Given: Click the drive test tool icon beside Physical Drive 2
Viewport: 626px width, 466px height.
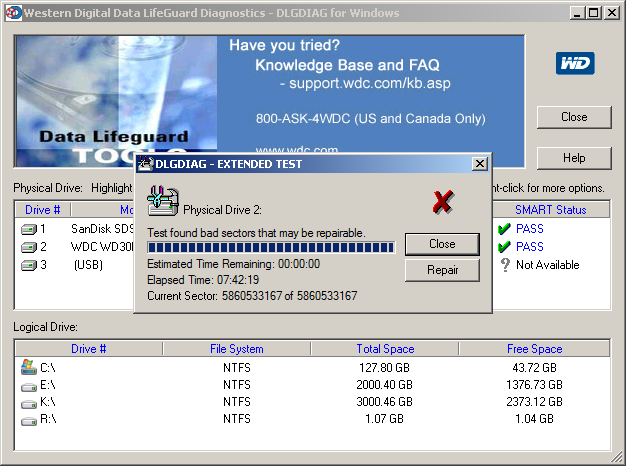Looking at the screenshot, I should (163, 201).
